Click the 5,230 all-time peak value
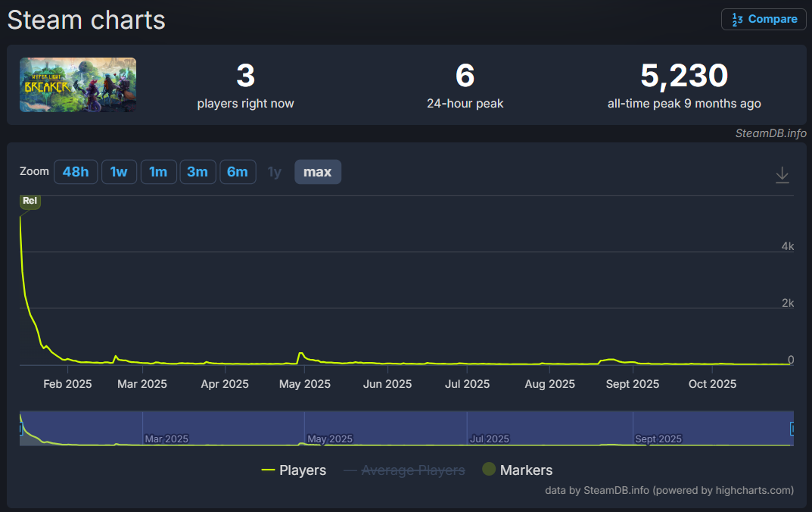 (x=684, y=76)
